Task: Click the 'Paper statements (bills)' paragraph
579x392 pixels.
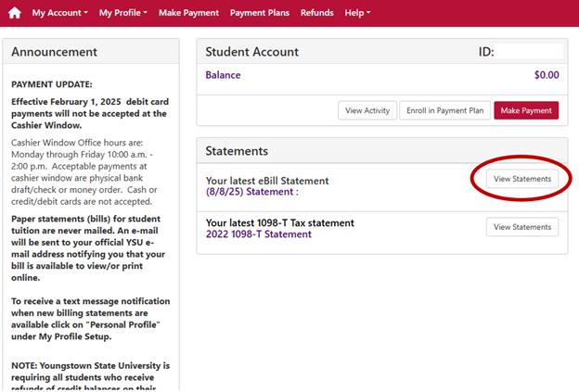Action: point(88,248)
